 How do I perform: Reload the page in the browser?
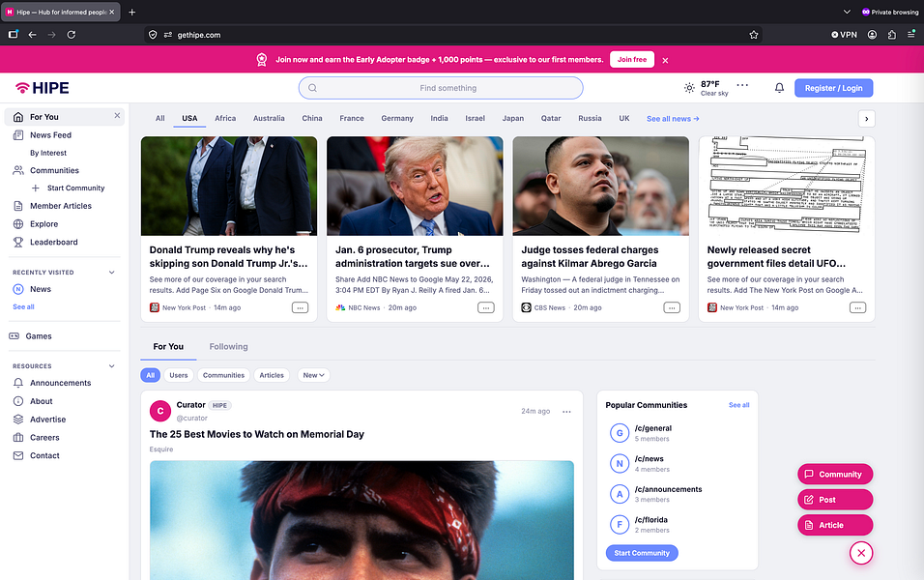click(72, 35)
